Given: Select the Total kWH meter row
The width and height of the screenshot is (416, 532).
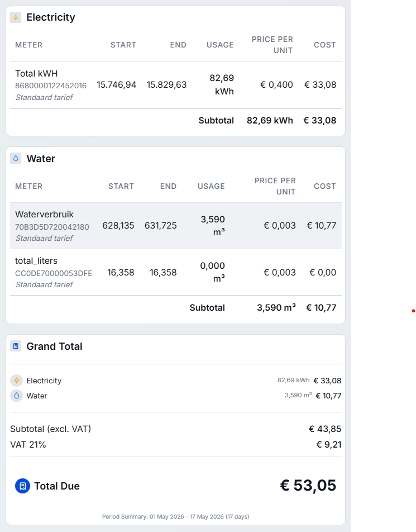Looking at the screenshot, I should click(176, 85).
